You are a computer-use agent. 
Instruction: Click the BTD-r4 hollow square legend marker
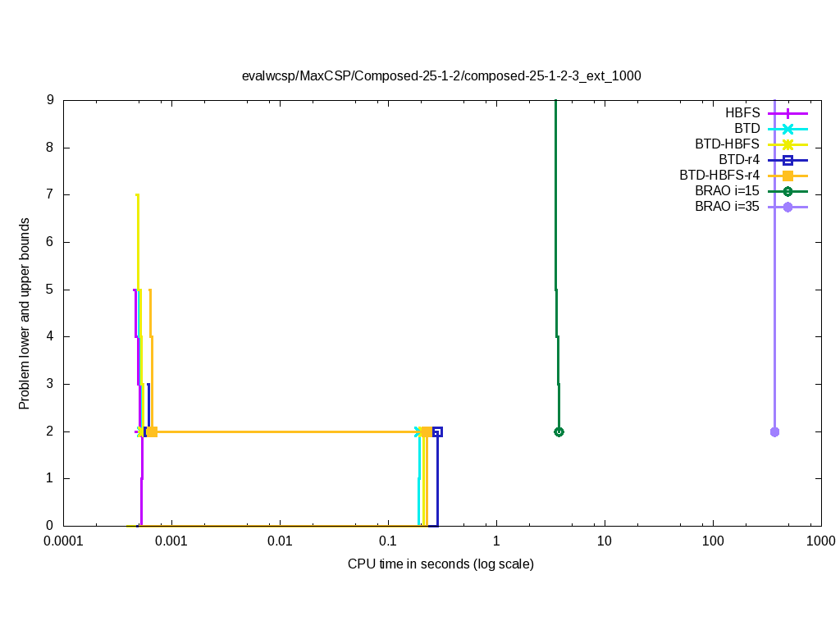[x=787, y=160]
